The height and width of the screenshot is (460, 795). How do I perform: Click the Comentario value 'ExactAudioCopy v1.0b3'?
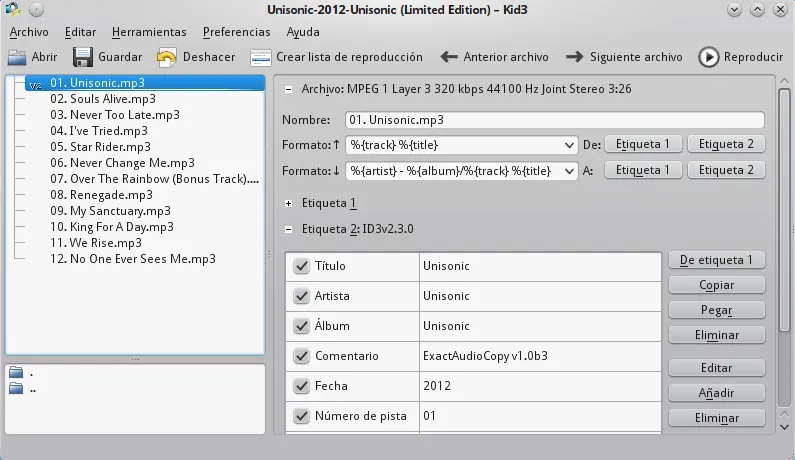(540, 356)
